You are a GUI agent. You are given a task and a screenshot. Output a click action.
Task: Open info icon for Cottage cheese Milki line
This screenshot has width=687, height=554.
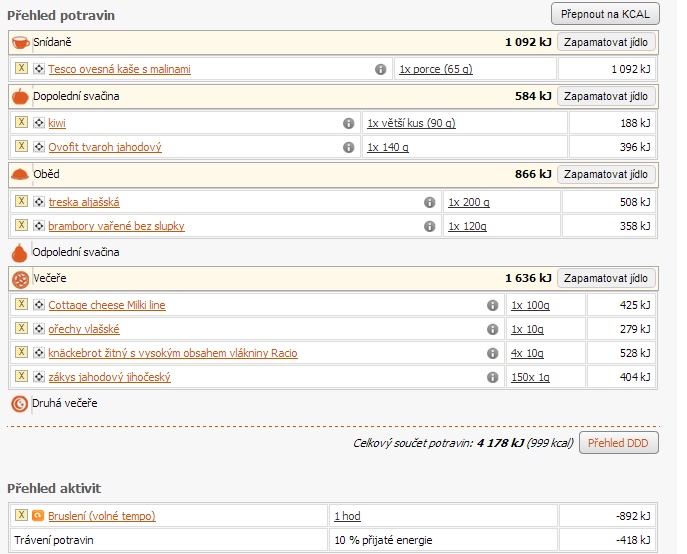click(x=492, y=305)
